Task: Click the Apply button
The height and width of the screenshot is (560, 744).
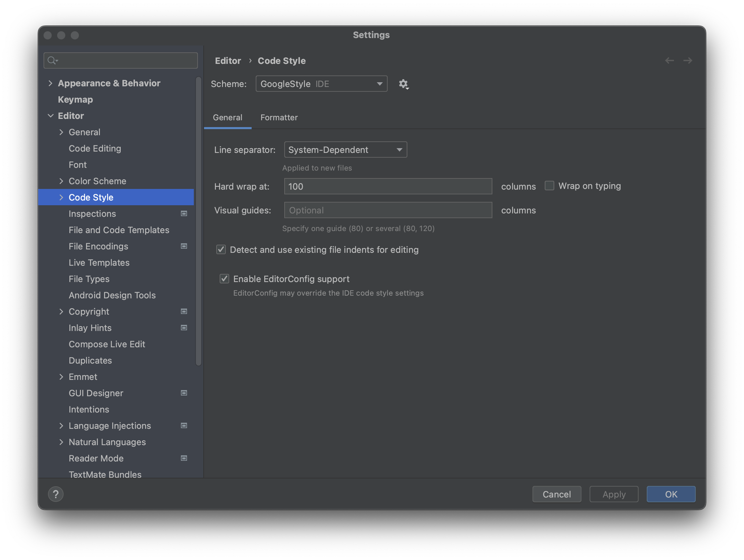Action: pos(614,494)
